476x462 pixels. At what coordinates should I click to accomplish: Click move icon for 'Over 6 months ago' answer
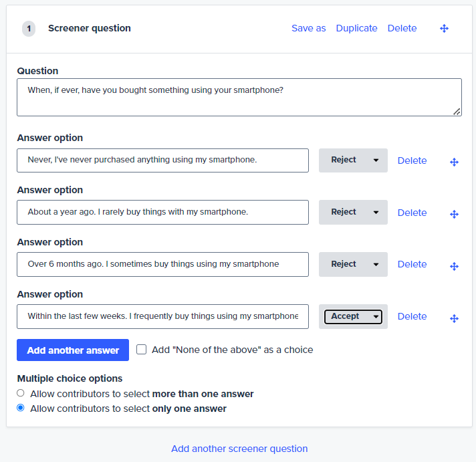coord(454,267)
